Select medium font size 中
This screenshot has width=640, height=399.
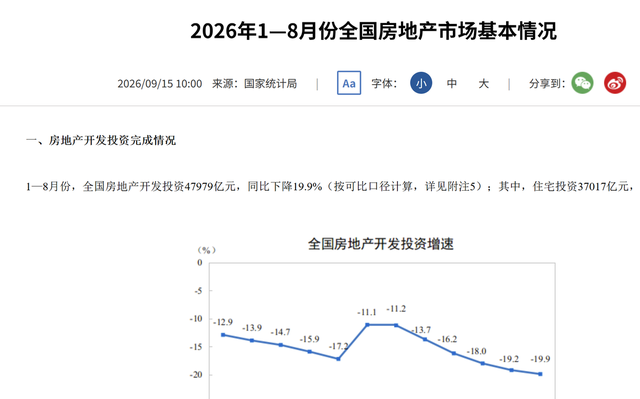click(x=451, y=83)
